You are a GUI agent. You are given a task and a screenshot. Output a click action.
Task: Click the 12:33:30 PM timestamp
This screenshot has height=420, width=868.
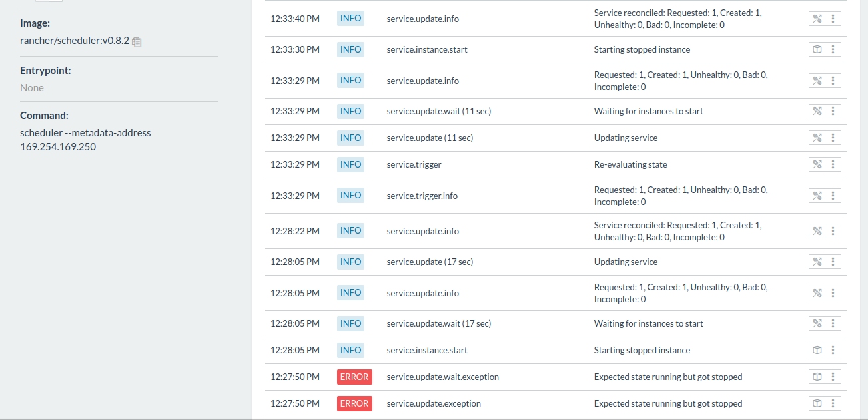(x=295, y=49)
